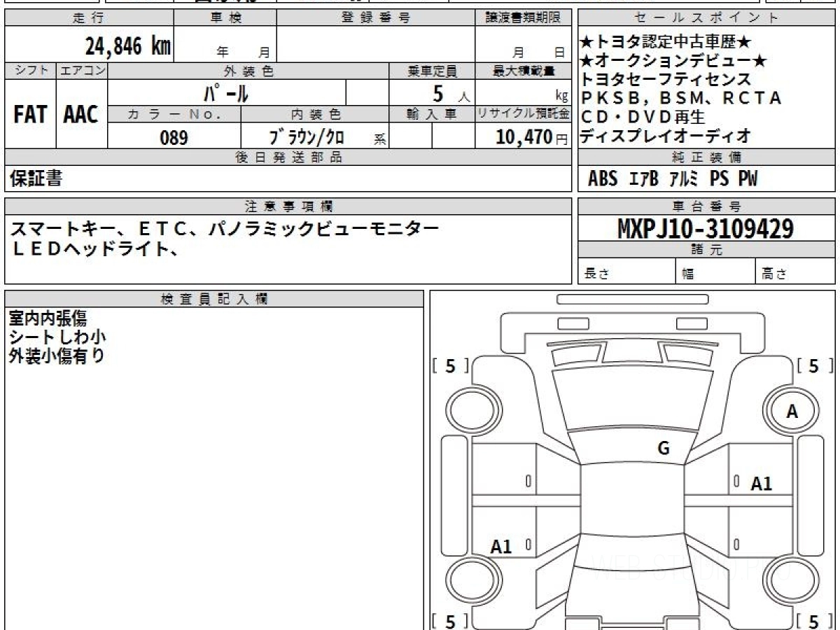
Task: Select the 走行 column header
Action: 88,18
